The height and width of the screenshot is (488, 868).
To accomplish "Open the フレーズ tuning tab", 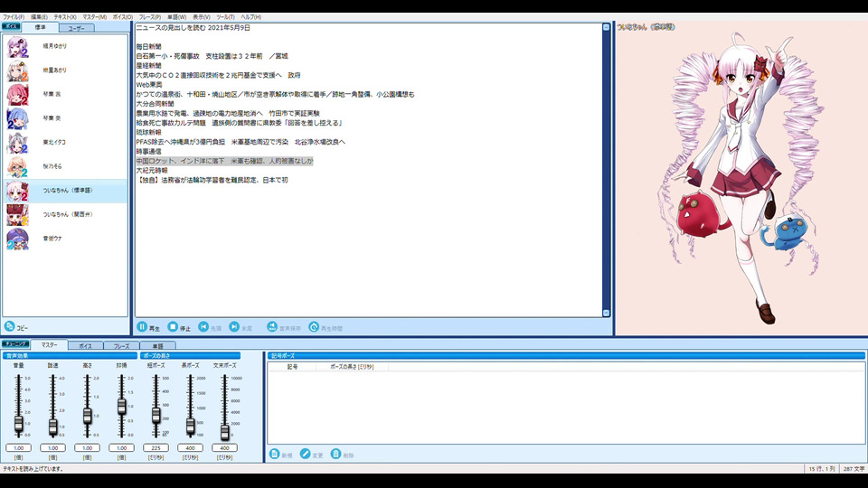I will [121, 346].
